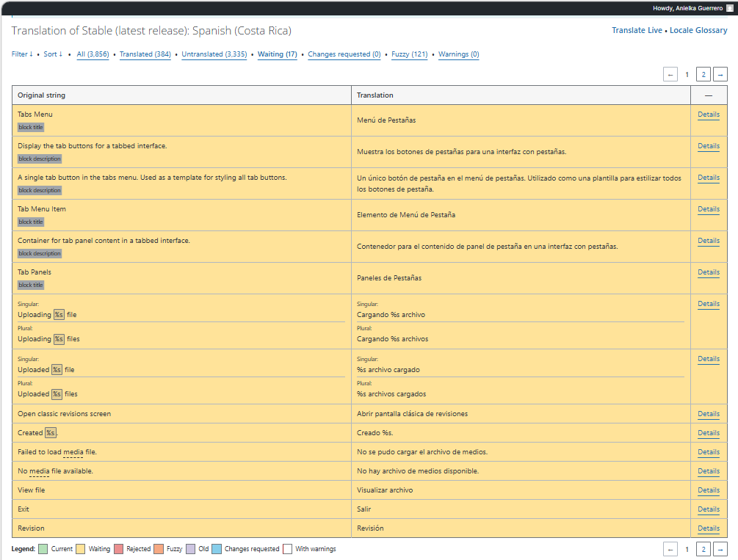Open Details for Tabs Menu string

coord(708,114)
